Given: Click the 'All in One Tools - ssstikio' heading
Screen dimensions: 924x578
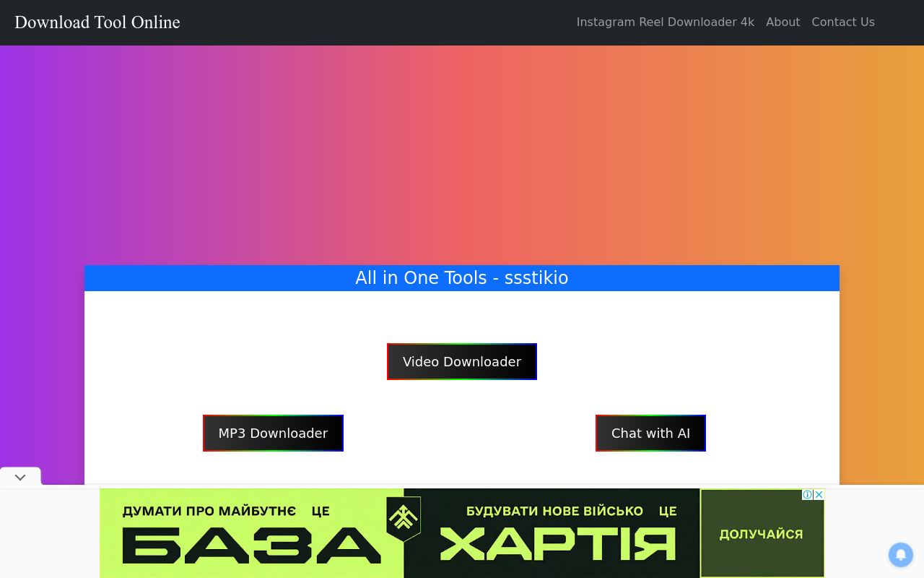Looking at the screenshot, I should [x=462, y=278].
